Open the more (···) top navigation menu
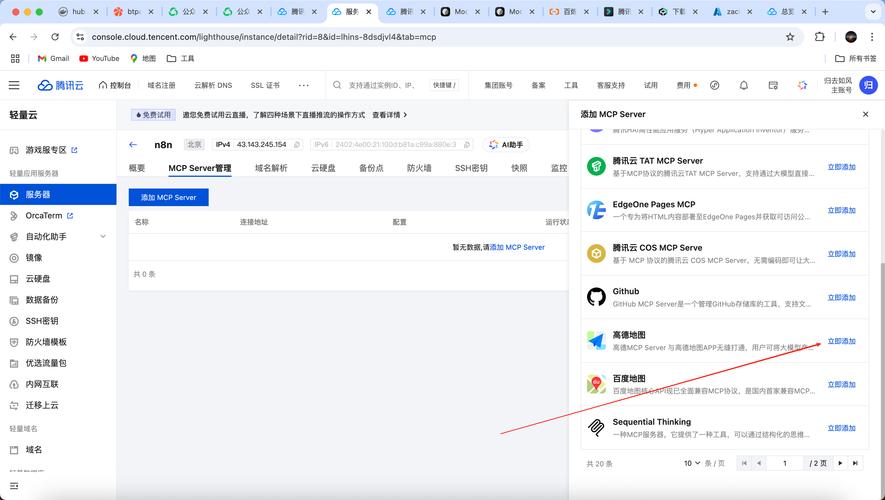885x500 pixels. (304, 85)
